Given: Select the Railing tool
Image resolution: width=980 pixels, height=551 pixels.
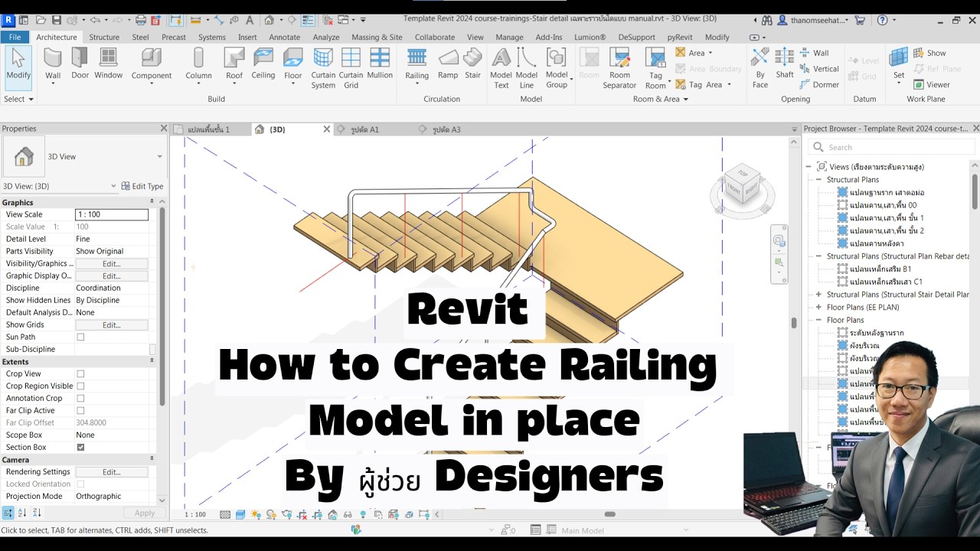Looking at the screenshot, I should pyautogui.click(x=416, y=64).
